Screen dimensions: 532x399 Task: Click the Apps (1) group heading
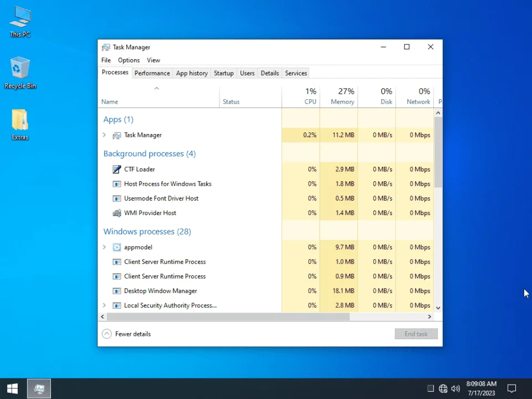119,120
